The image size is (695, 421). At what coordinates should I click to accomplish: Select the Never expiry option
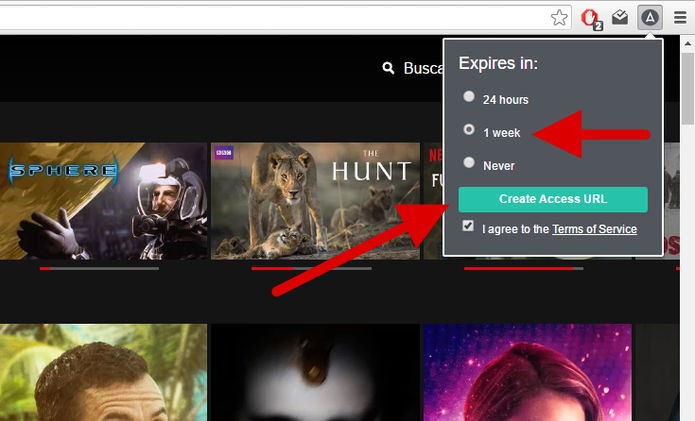pos(469,162)
